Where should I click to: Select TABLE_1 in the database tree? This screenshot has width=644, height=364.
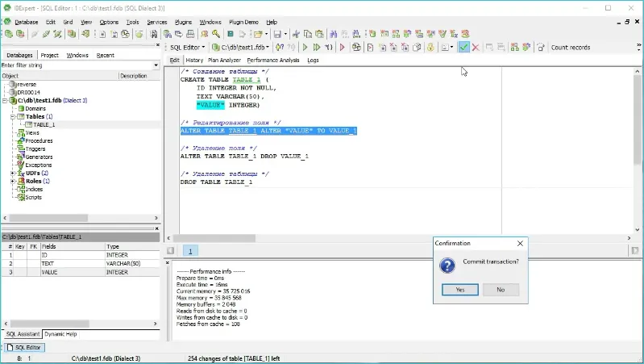[x=44, y=124]
